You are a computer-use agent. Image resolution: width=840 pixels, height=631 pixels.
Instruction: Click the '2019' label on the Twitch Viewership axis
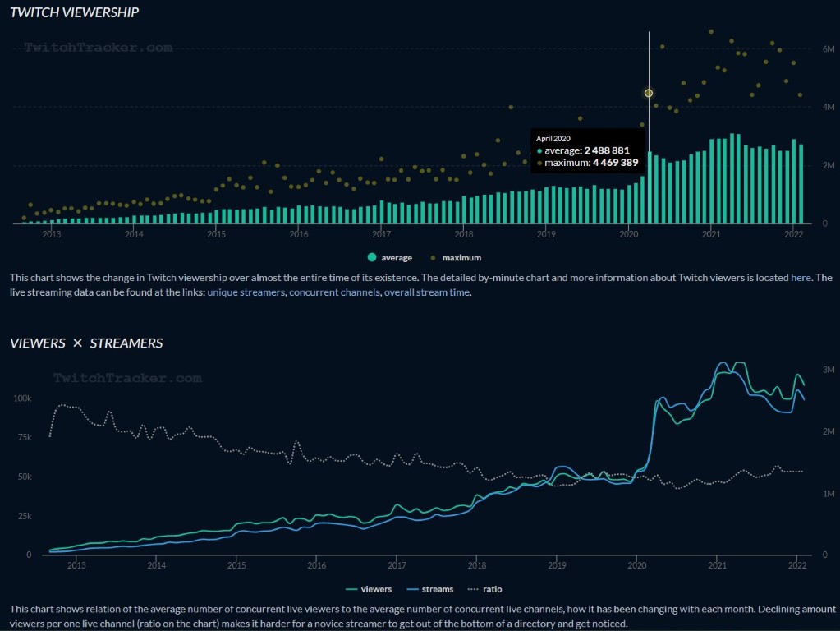click(546, 234)
